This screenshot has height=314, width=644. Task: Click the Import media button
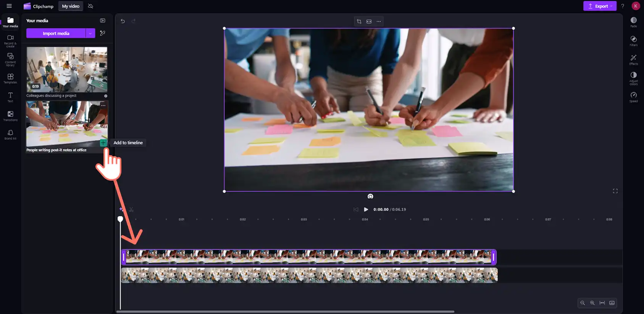(56, 33)
